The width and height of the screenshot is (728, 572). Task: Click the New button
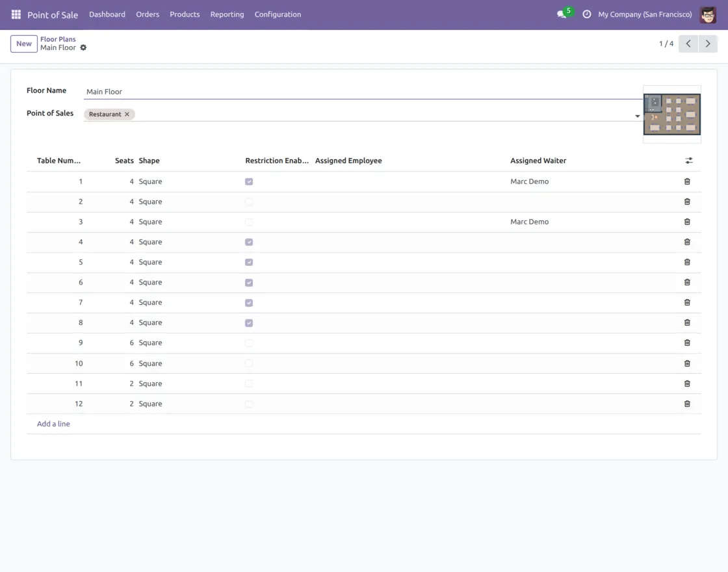click(24, 44)
